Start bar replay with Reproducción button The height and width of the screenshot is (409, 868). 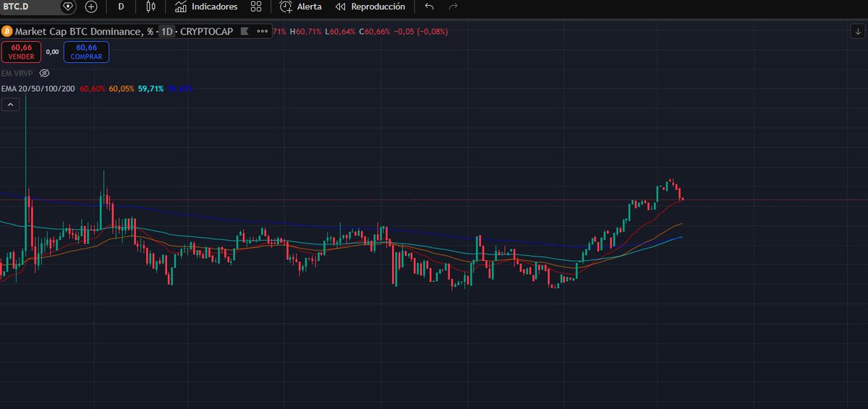[x=370, y=7]
